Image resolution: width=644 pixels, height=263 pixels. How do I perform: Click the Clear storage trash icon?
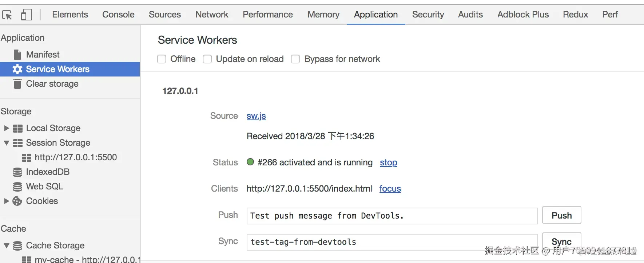(17, 84)
